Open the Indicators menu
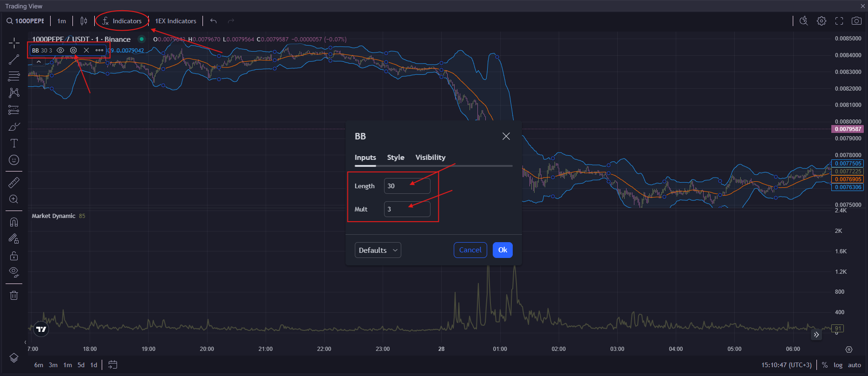 tap(122, 21)
